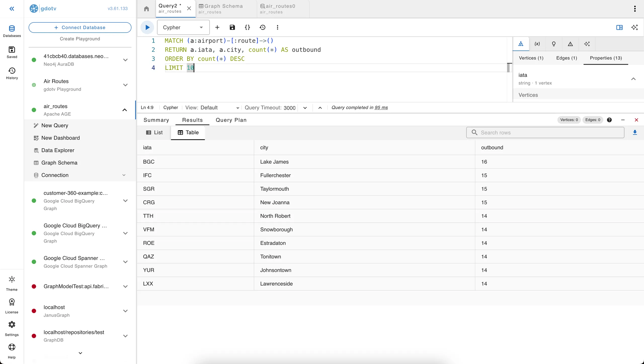
Task: Click the help question mark in results bar
Action: click(609, 120)
